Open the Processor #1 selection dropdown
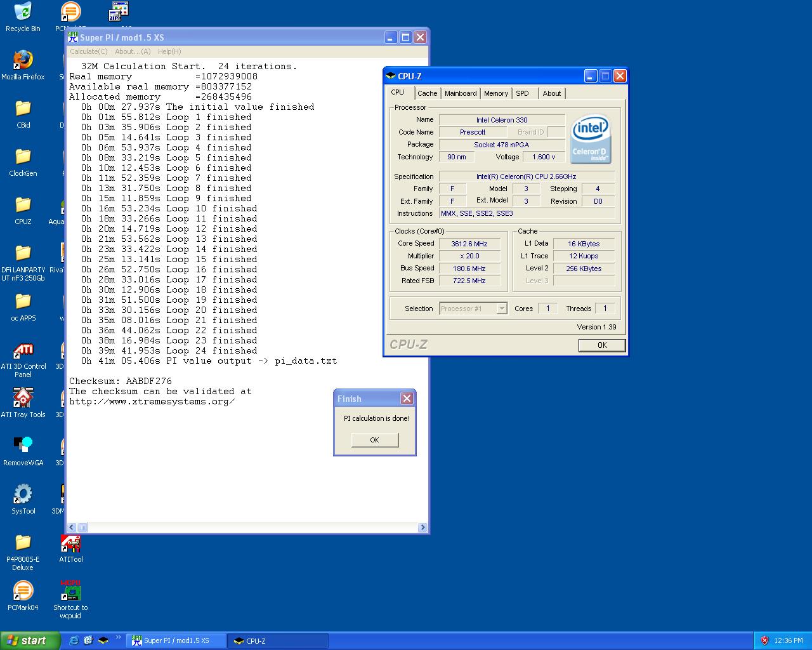 (473, 308)
